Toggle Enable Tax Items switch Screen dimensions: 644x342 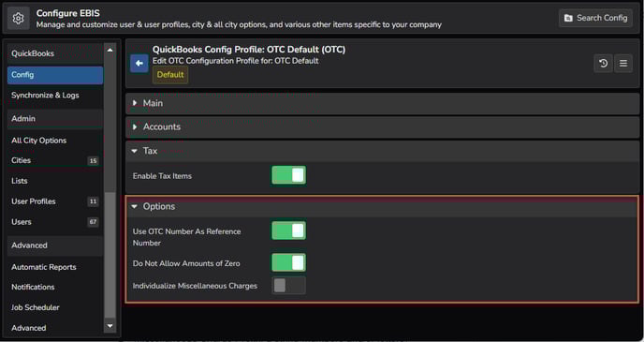(288, 175)
